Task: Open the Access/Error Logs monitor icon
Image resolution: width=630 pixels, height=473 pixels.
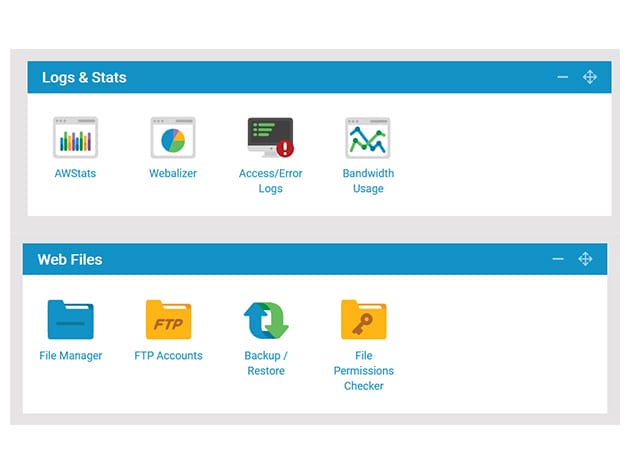Action: coord(270,138)
